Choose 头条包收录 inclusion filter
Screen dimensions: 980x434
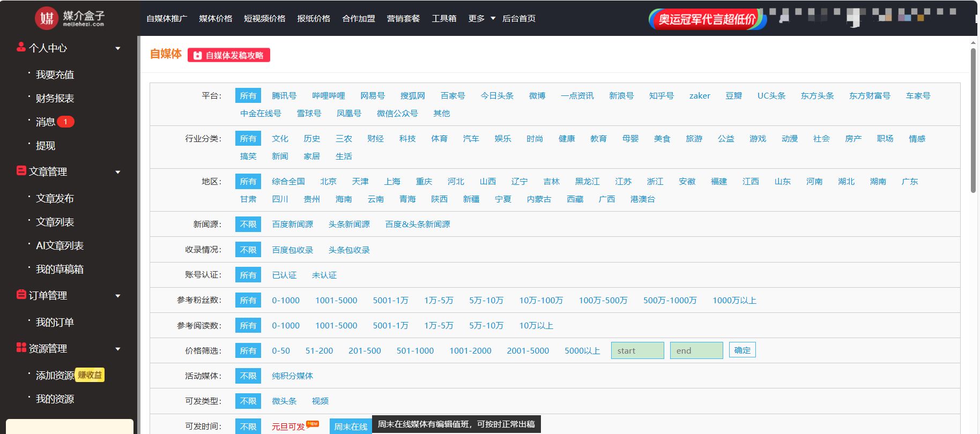(x=349, y=250)
